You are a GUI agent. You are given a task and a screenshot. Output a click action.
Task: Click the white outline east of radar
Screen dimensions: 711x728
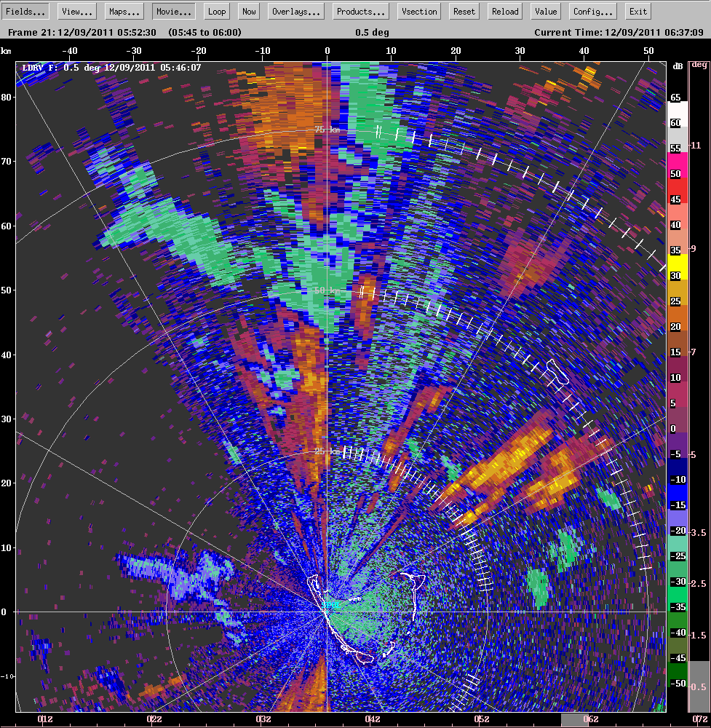tap(413, 597)
